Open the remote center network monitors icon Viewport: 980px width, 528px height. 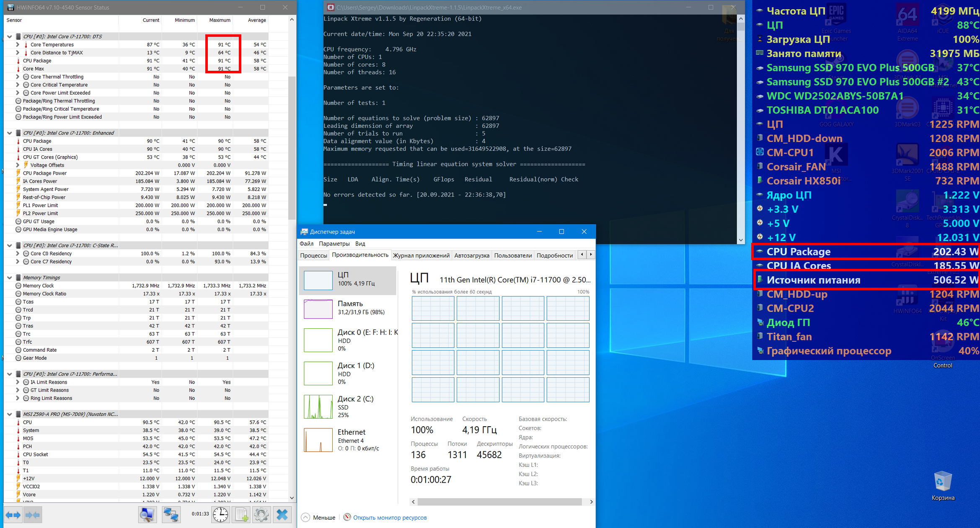[171, 515]
